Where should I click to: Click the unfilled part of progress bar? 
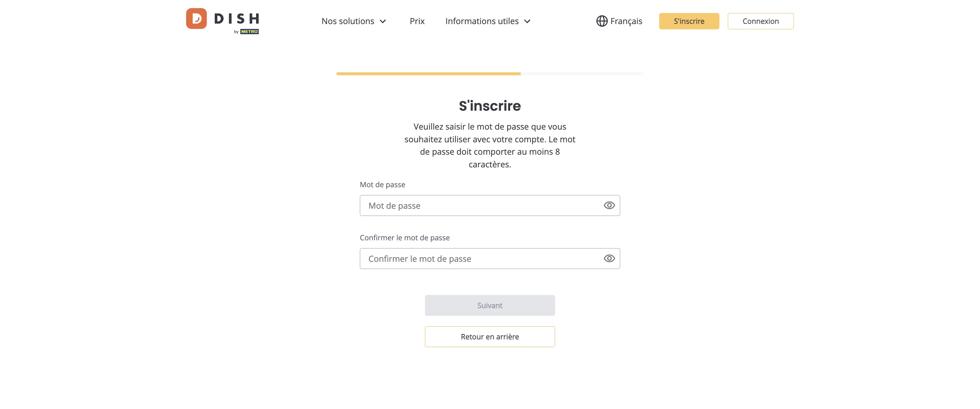[582, 74]
